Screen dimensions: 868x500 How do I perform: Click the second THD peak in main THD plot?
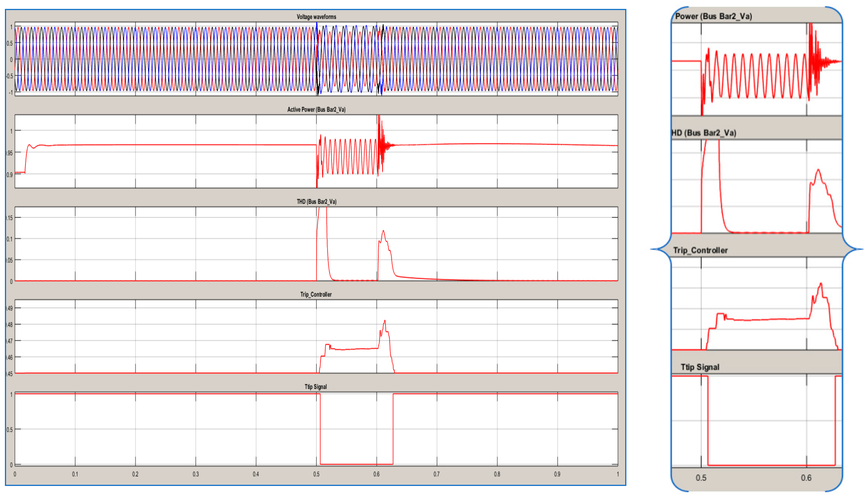tap(383, 231)
